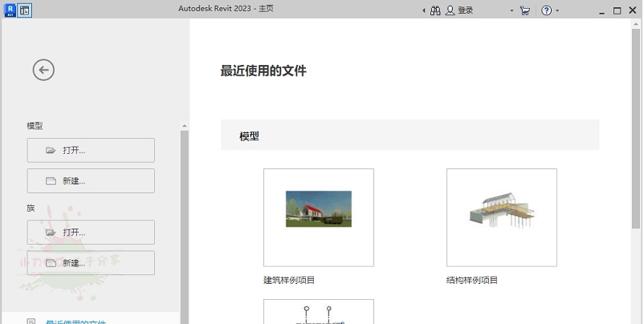This screenshot has height=324, width=644.
Task: Open the 结构样例项目 thumbnail
Action: pos(502,217)
